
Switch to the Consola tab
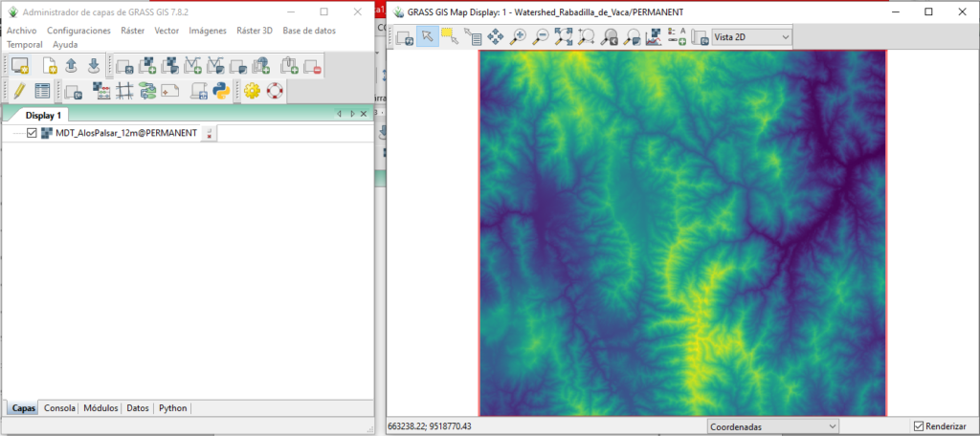click(x=59, y=408)
